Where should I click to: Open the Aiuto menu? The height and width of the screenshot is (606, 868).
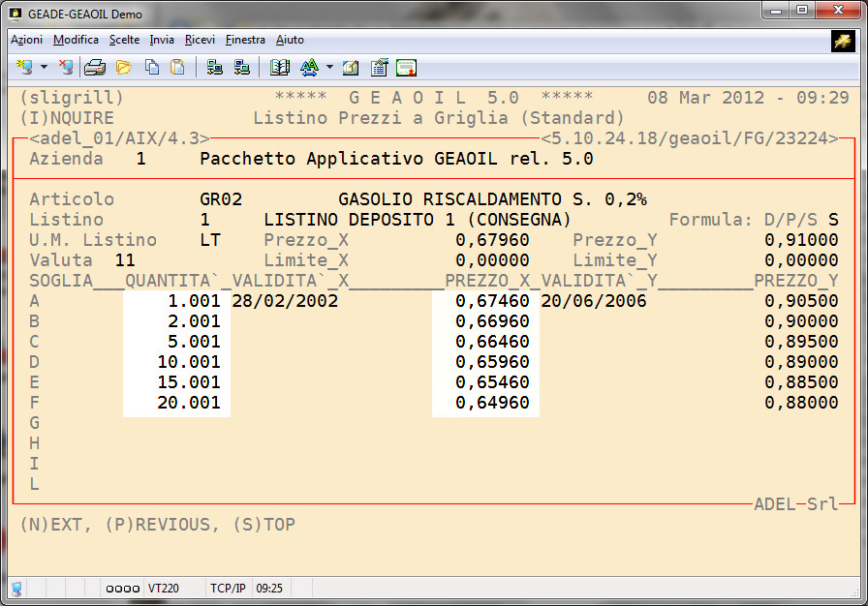point(290,40)
